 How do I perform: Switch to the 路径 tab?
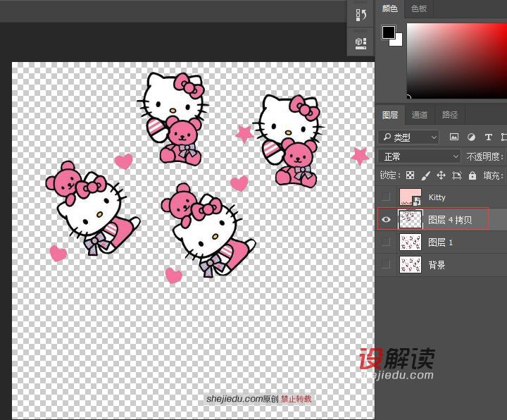[x=450, y=115]
